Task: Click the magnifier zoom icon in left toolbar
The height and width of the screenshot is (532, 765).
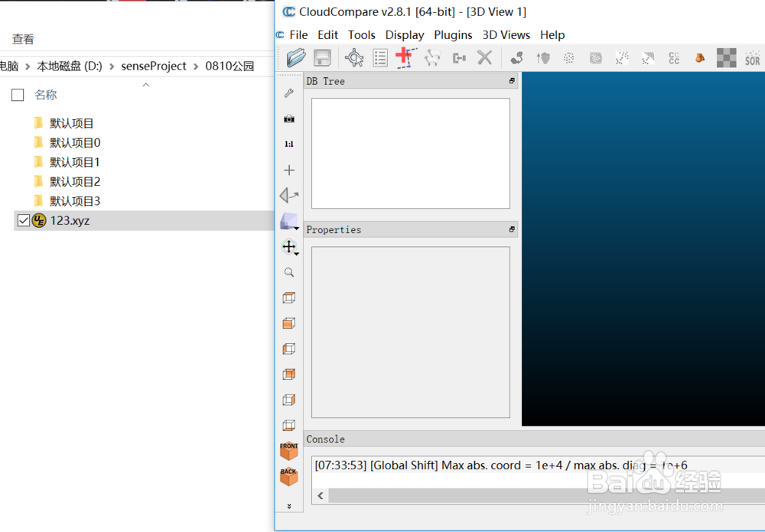Action: [289, 272]
